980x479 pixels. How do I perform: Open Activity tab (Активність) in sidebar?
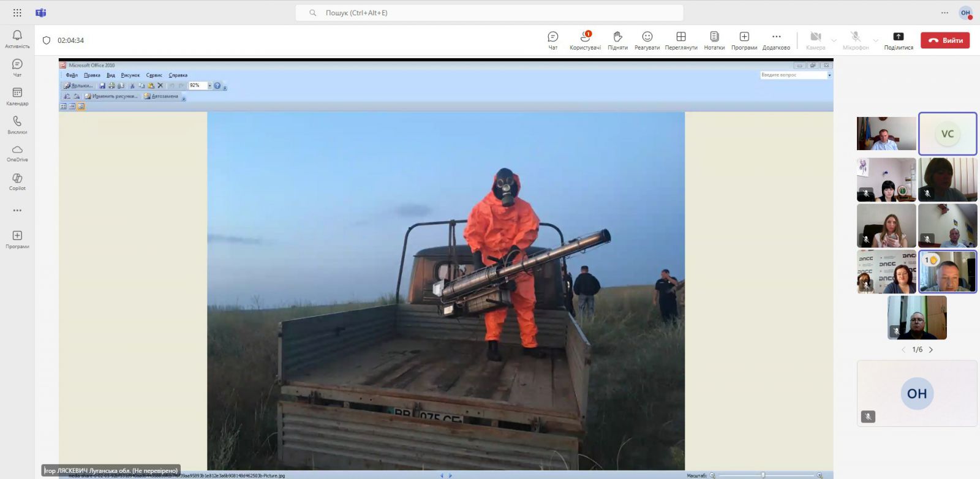(x=17, y=39)
